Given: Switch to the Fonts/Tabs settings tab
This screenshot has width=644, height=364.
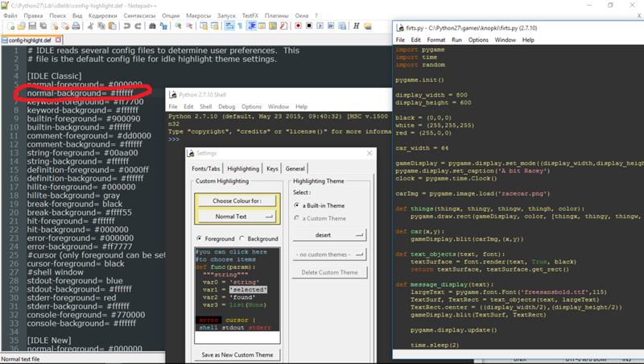Looking at the screenshot, I should click(206, 168).
